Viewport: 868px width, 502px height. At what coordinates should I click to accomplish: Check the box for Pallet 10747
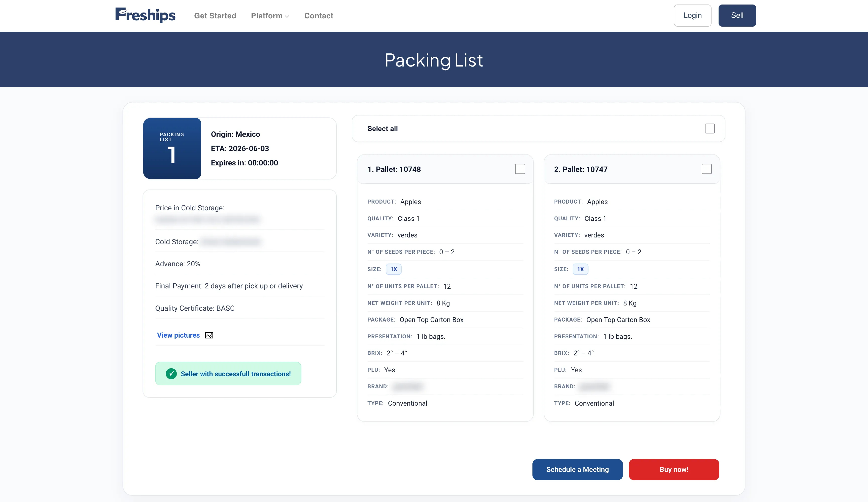point(707,169)
